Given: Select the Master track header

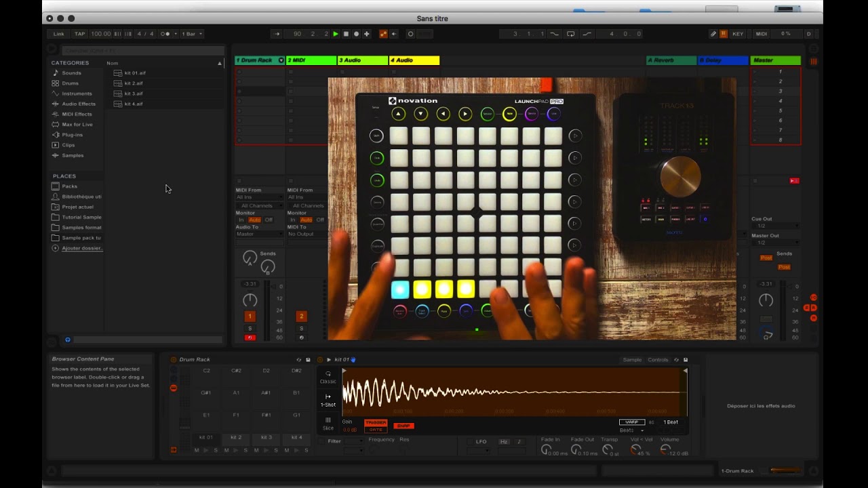Looking at the screenshot, I should 775,60.
